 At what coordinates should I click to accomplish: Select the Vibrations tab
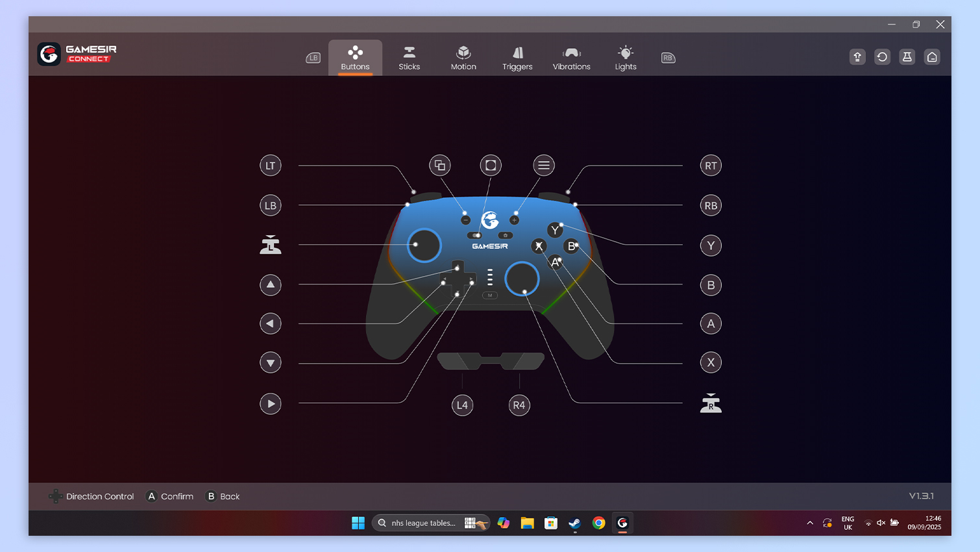(x=571, y=58)
